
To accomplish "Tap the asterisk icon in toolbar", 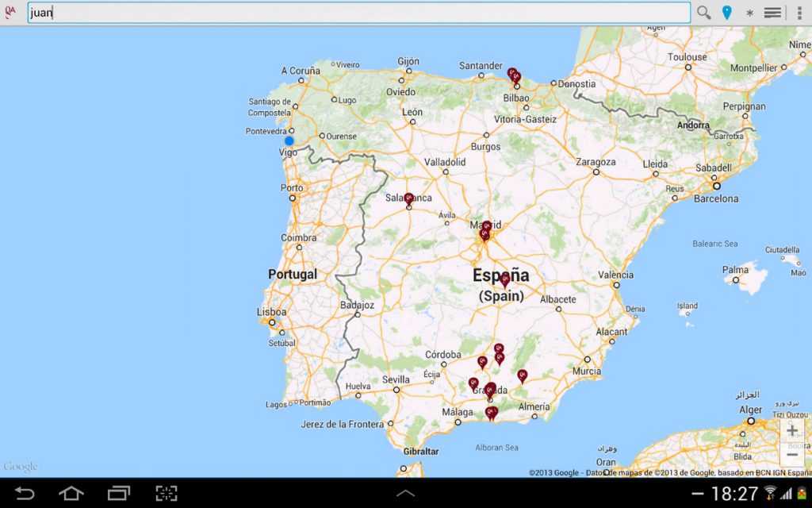I will coord(749,13).
